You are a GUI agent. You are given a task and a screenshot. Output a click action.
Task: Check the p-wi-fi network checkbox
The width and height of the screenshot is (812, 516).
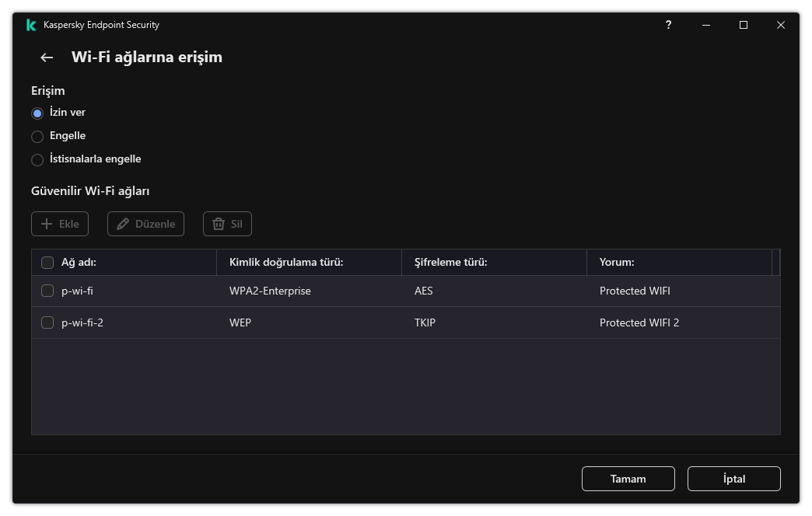coord(47,291)
